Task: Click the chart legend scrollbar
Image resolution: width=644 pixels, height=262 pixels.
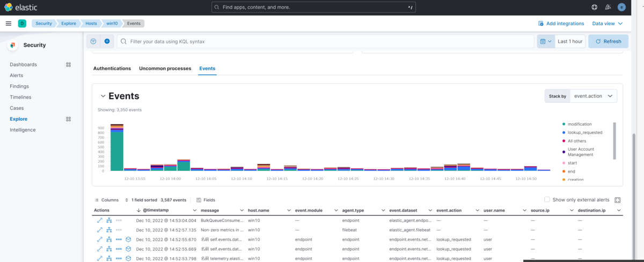Action: pos(614,141)
